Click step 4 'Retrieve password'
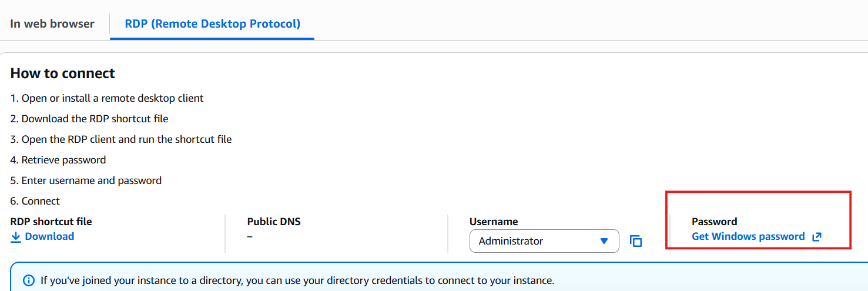This screenshot has height=291, width=868. click(58, 160)
